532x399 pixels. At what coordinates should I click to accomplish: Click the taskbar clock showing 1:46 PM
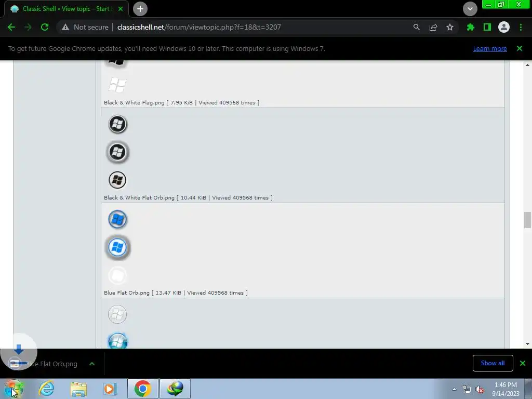point(506,389)
